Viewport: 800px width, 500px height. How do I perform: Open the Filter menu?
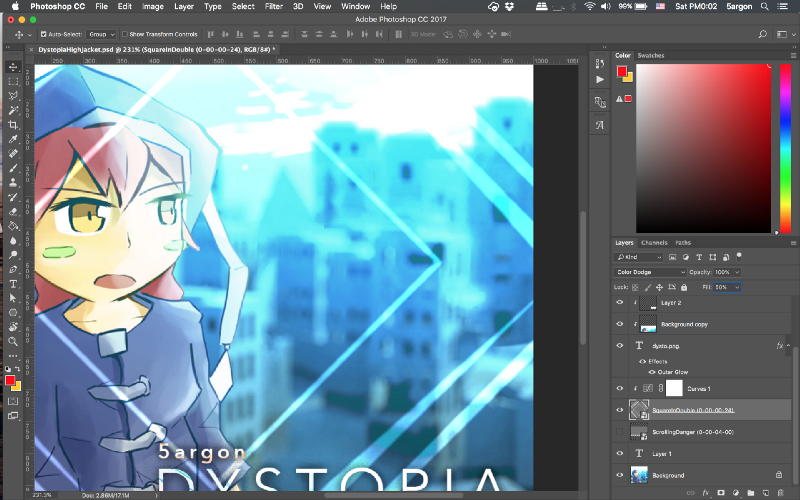point(273,6)
